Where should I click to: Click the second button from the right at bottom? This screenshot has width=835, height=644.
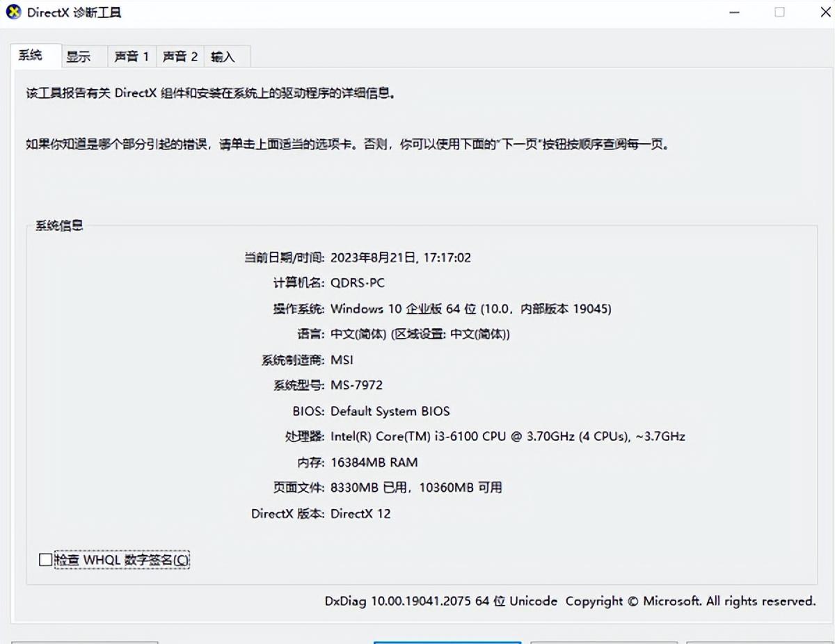[x=603, y=641]
